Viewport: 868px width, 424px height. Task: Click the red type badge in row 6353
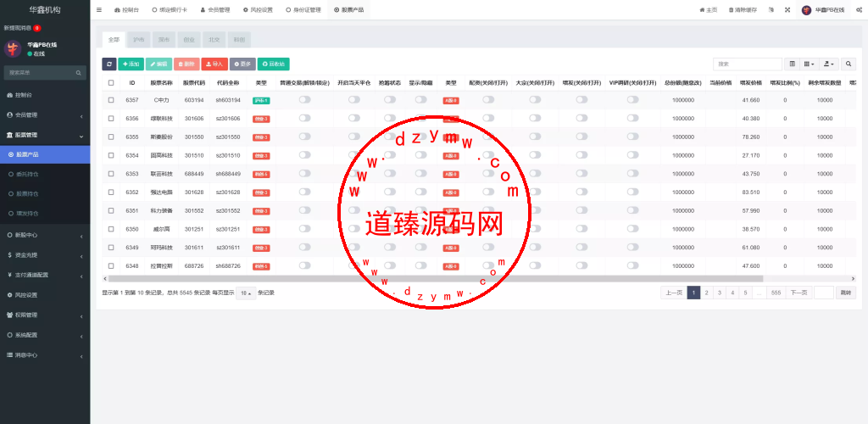click(x=261, y=174)
